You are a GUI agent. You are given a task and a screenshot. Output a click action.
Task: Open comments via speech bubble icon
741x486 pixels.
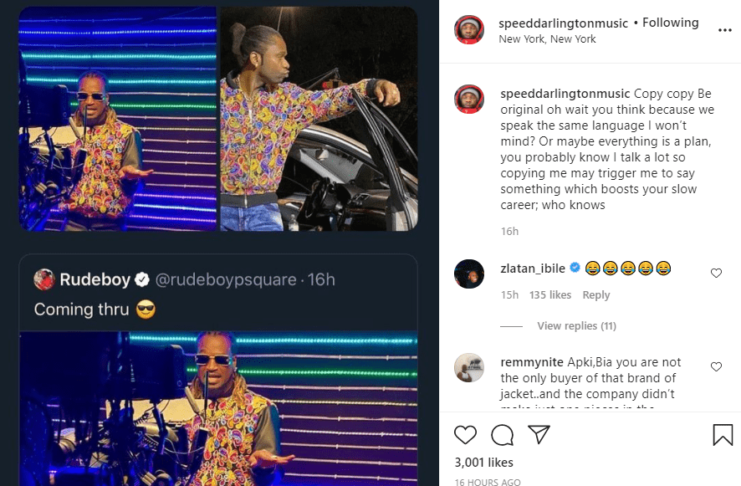tap(502, 434)
